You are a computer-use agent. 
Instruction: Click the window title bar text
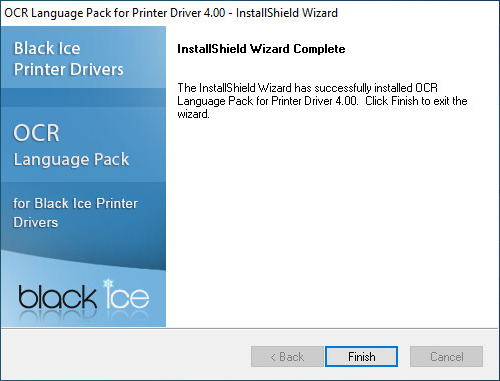(x=171, y=13)
